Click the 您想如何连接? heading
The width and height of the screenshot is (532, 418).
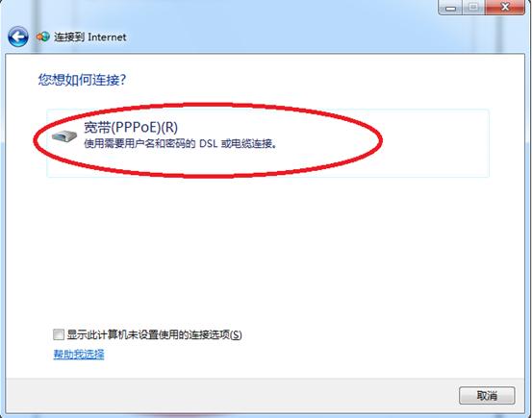(x=82, y=80)
